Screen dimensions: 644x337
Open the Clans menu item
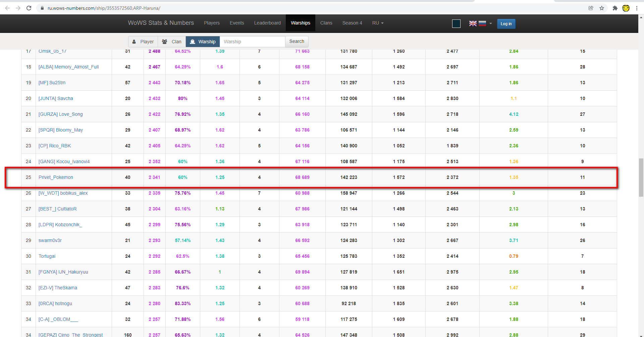326,23
